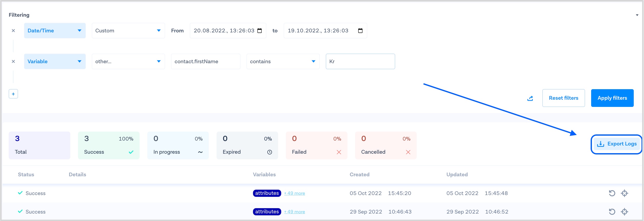
Task: Click Reset filters button
Action: click(563, 98)
